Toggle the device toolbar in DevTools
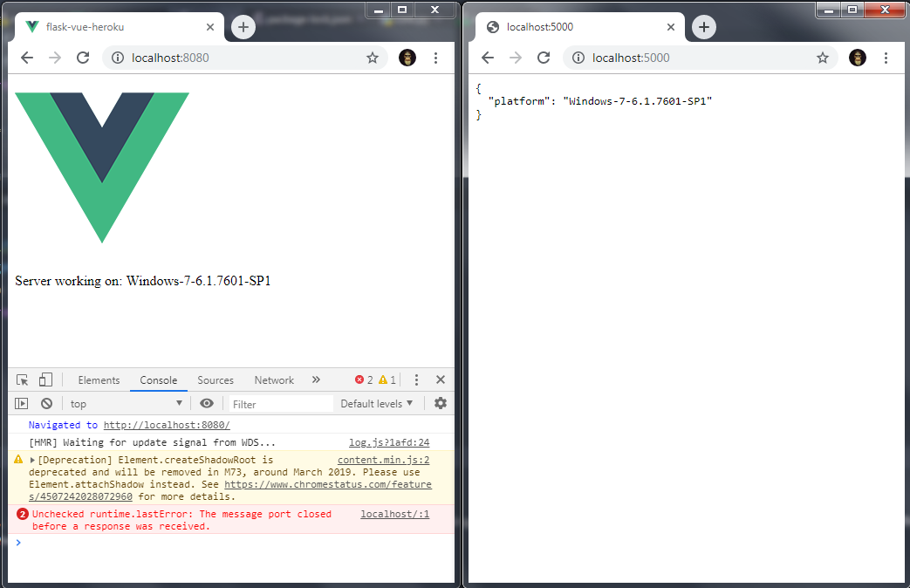910x588 pixels. 45,379
